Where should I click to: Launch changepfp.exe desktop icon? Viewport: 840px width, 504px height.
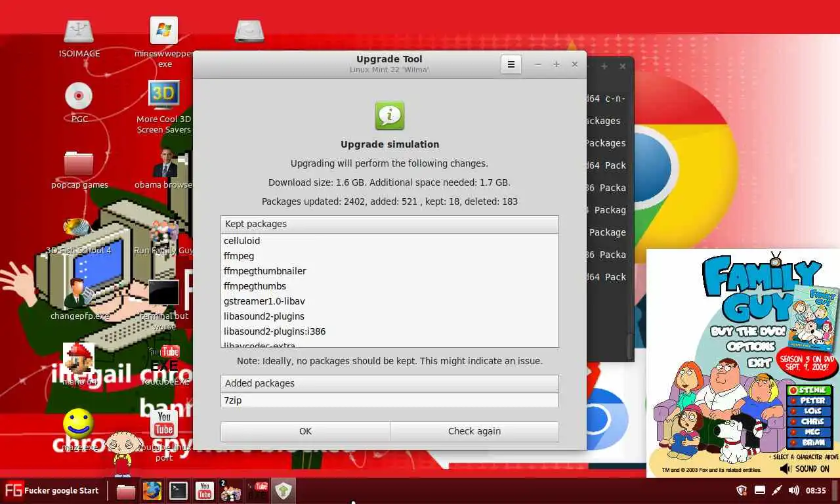pyautogui.click(x=79, y=292)
